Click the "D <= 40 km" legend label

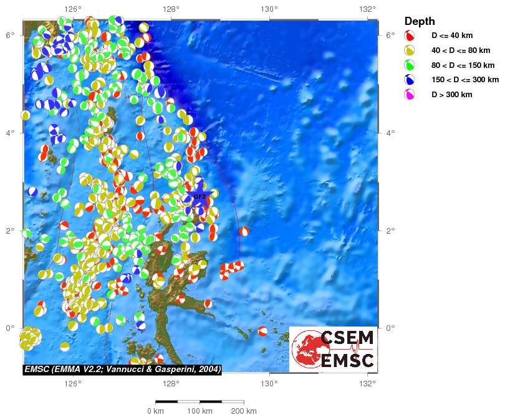coord(452,36)
